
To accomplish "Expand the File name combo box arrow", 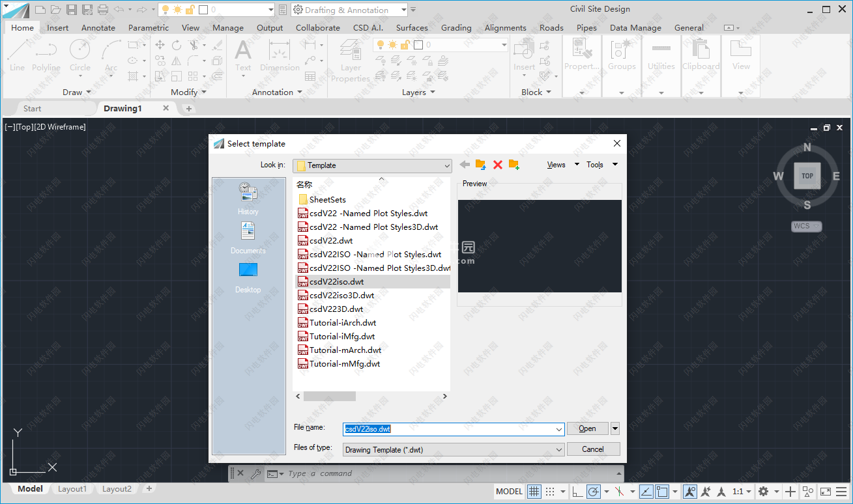I will (559, 429).
